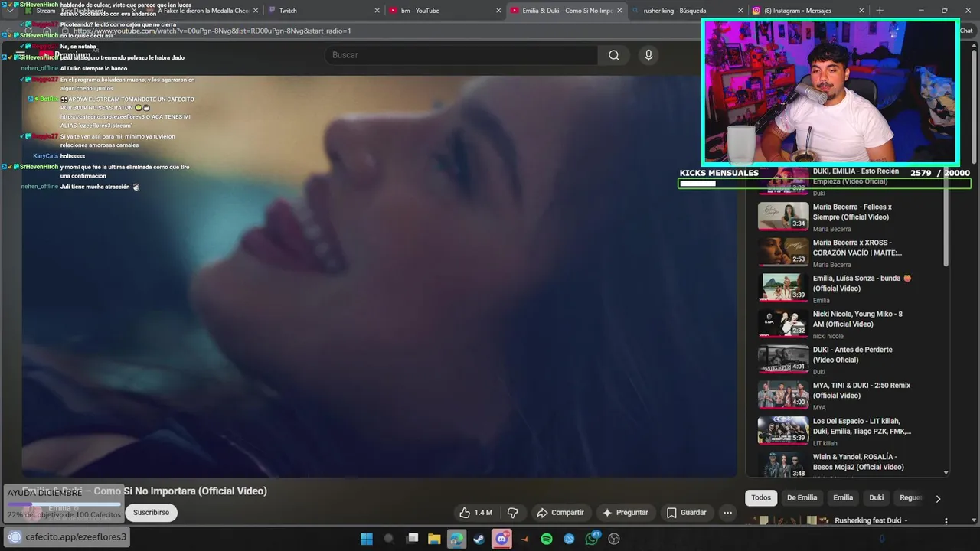Click the YouTube search magnifier button
Screen dimensions: 980x551
(614, 55)
